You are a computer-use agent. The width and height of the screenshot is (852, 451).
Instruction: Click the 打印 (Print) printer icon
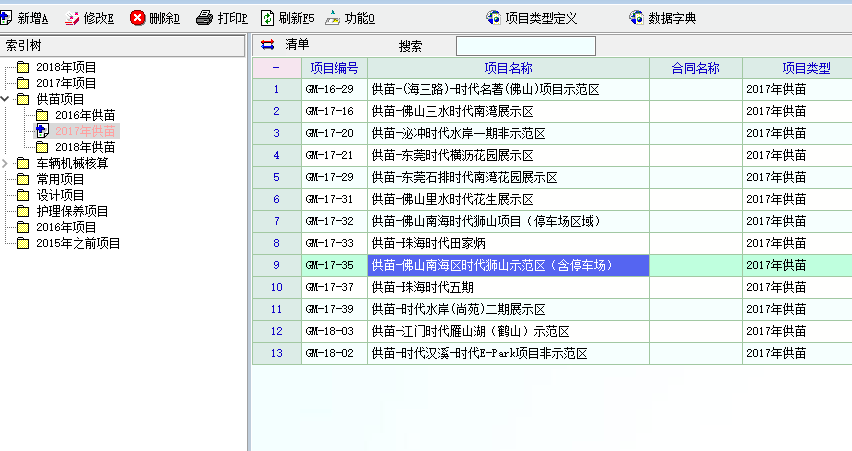pyautogui.click(x=204, y=18)
